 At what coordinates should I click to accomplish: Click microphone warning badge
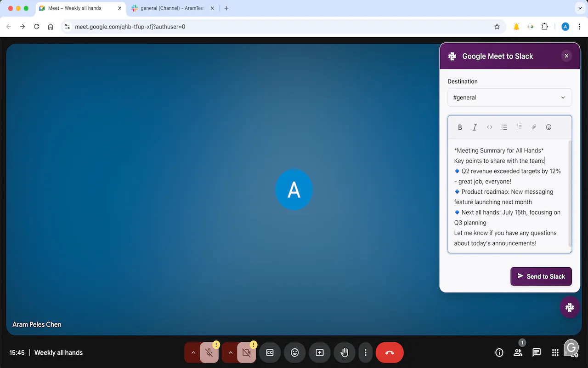216,345
